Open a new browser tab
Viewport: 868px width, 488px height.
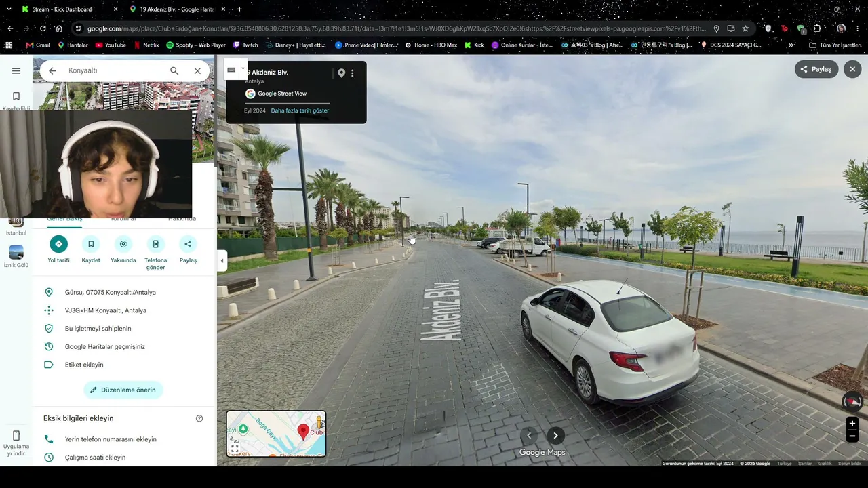point(239,9)
